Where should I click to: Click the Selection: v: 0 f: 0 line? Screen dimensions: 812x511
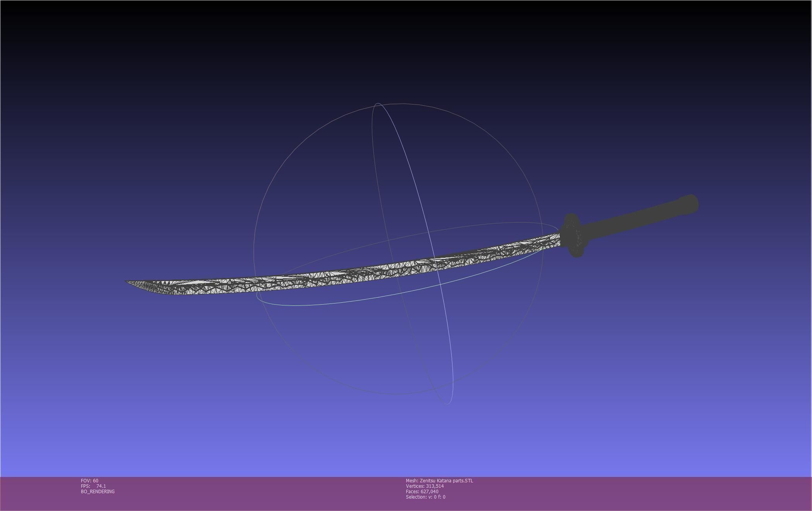tap(425, 497)
